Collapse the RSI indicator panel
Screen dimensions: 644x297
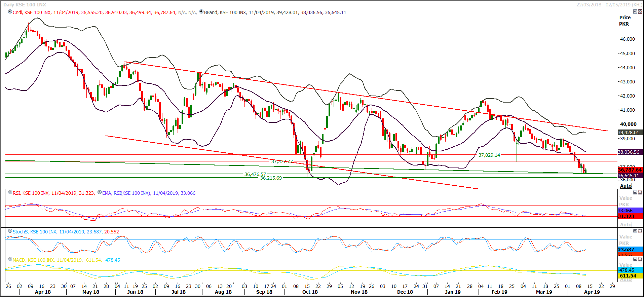[635, 192]
